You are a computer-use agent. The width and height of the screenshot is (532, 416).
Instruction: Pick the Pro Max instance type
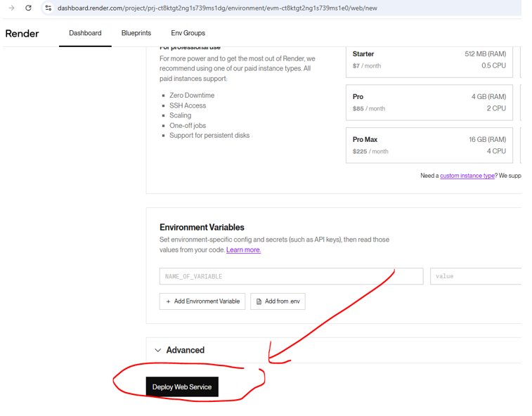[x=429, y=145]
